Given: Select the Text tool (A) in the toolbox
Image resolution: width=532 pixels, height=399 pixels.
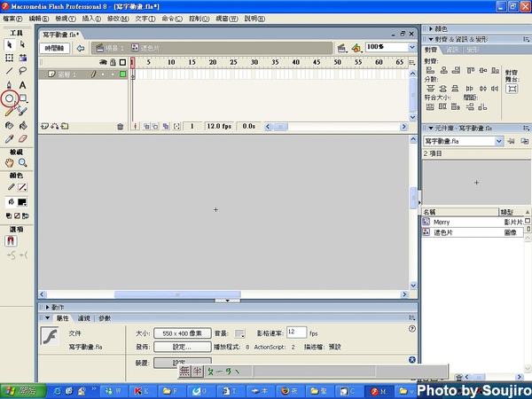Looking at the screenshot, I should point(23,85).
